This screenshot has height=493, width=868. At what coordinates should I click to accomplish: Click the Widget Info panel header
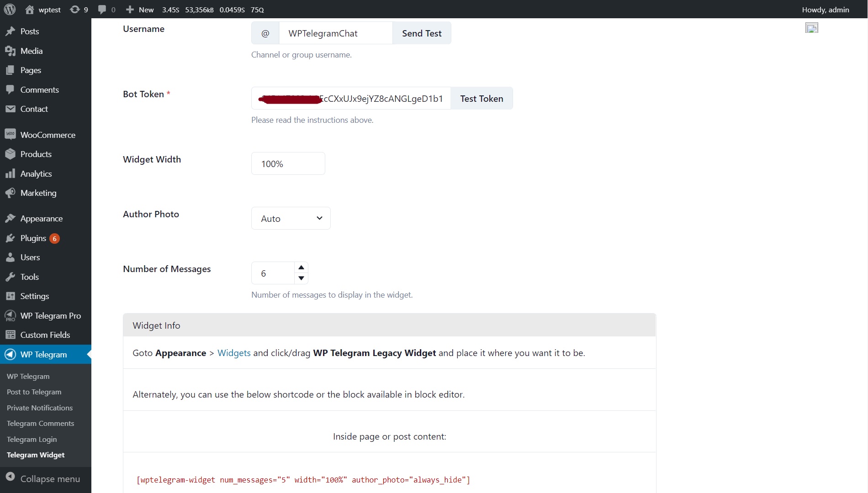pyautogui.click(x=390, y=325)
